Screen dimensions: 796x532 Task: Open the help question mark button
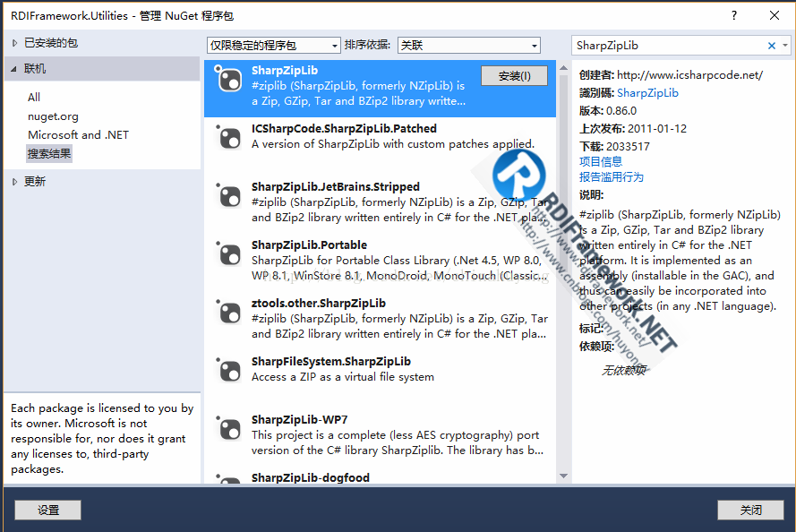click(x=734, y=15)
